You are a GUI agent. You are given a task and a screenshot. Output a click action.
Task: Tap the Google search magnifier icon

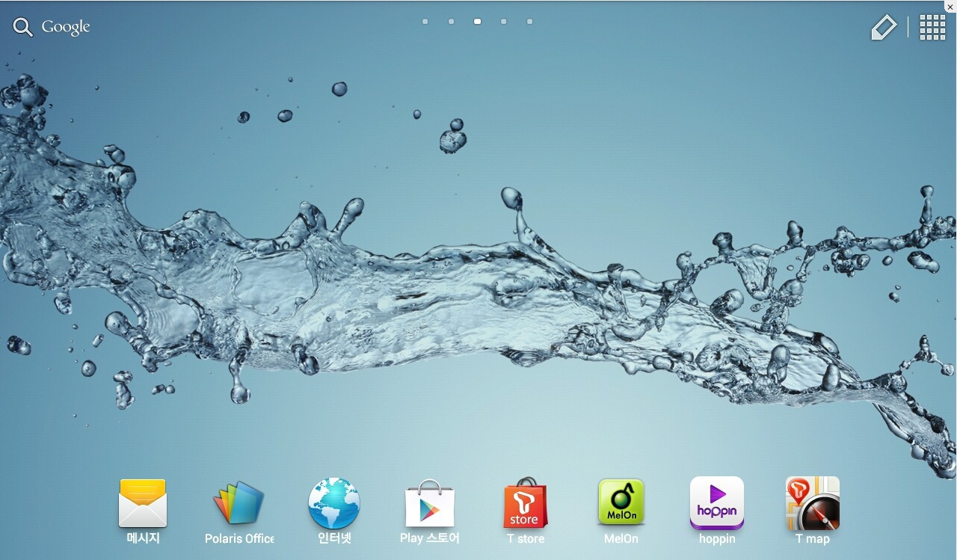[x=23, y=28]
